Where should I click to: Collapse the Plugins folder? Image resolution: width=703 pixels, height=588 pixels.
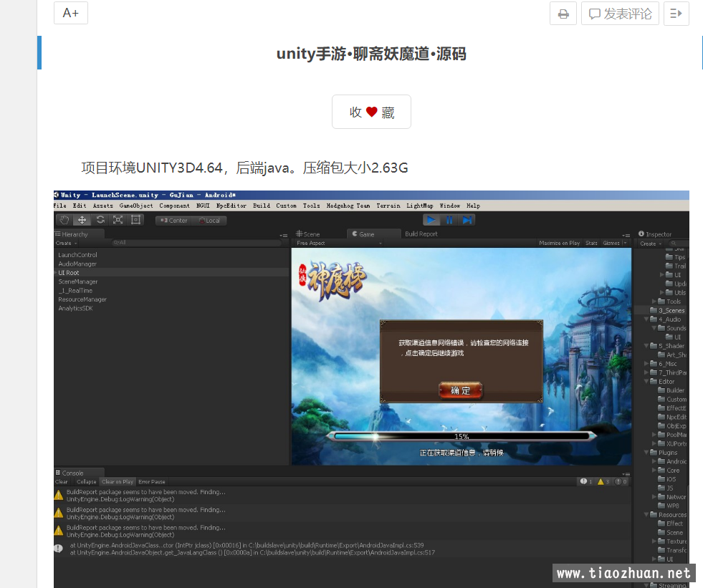click(x=646, y=453)
